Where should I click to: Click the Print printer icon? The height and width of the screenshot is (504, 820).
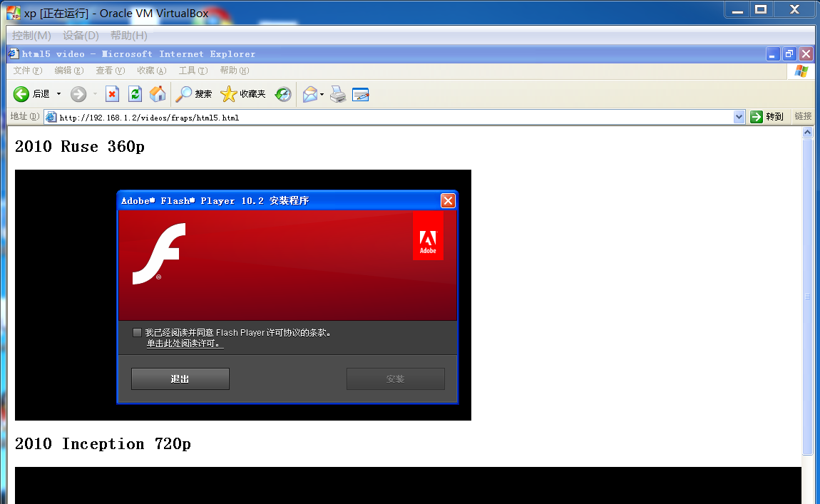pyautogui.click(x=338, y=94)
